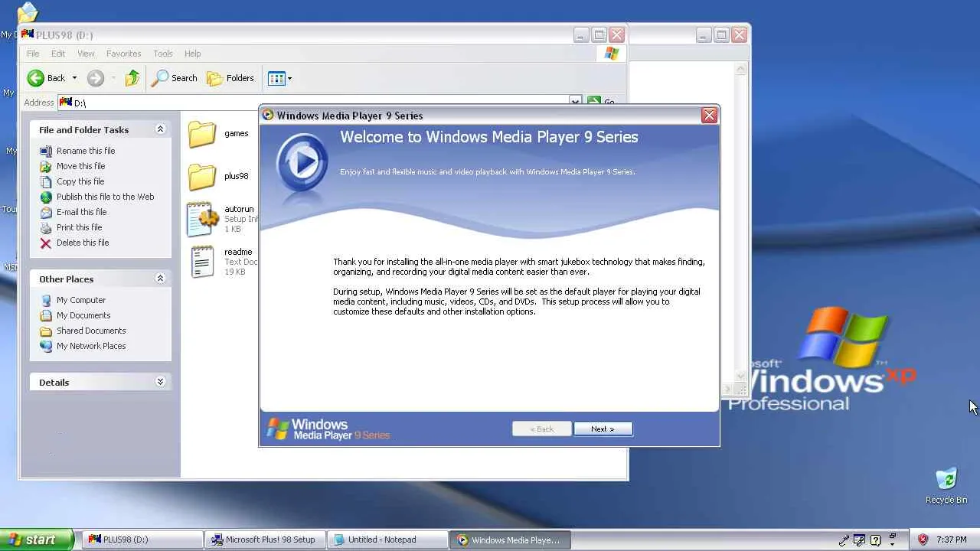Open Search in the Explorer toolbar
980x551 pixels.
[x=175, y=78]
